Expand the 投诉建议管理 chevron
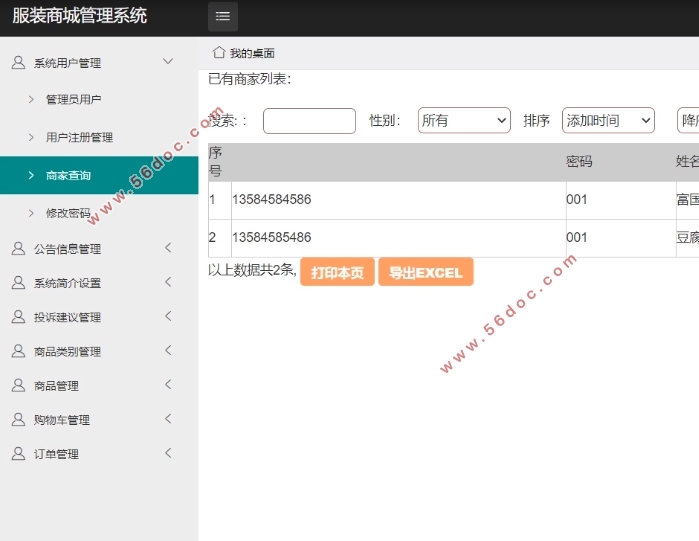The height and width of the screenshot is (541, 699). [x=168, y=316]
